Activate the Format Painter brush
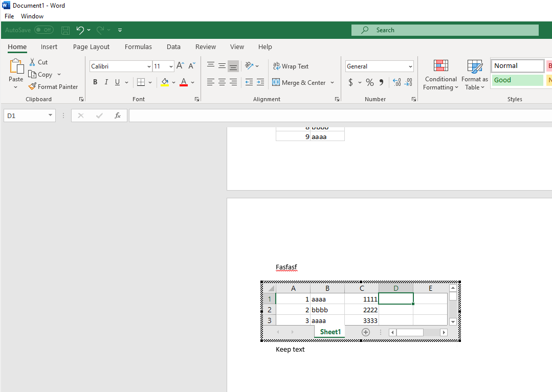 [32, 86]
